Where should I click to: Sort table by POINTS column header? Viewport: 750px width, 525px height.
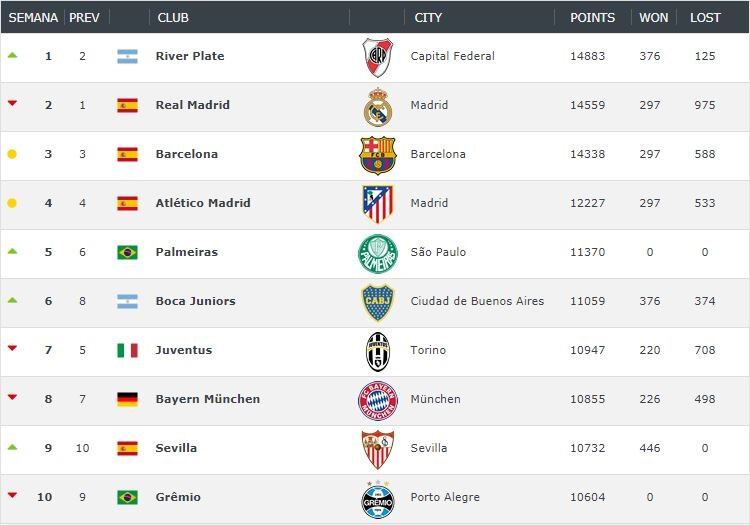click(x=593, y=18)
